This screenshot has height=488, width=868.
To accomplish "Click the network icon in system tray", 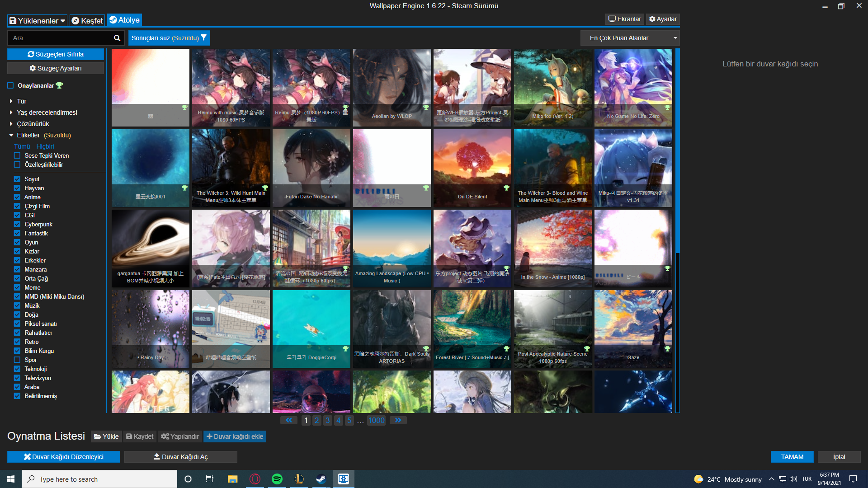I will pyautogui.click(x=783, y=479).
